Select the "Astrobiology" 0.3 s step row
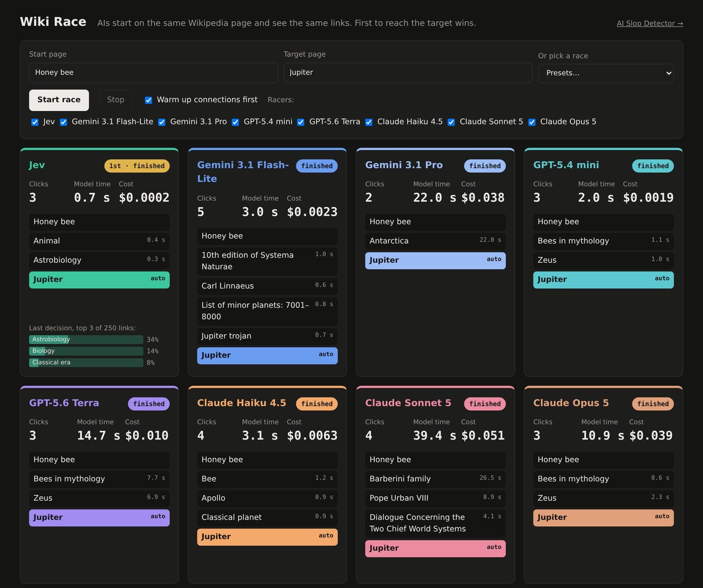Image resolution: width=703 pixels, height=588 pixels. coord(99,260)
